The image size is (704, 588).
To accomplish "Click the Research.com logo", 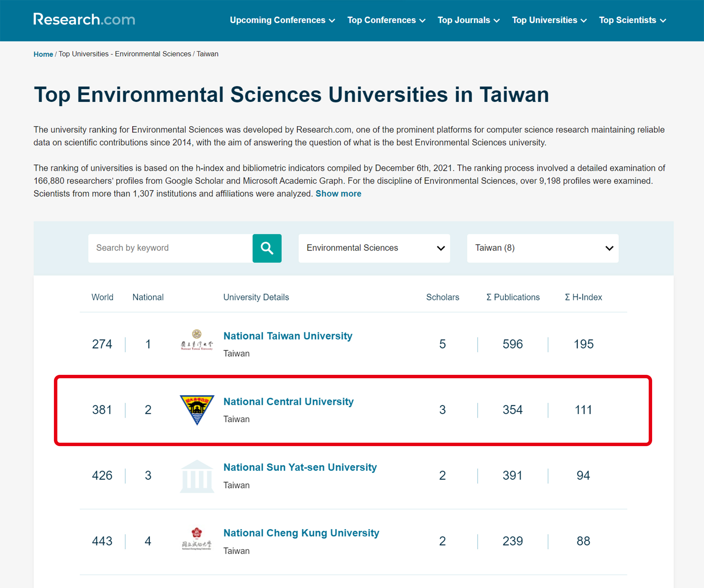I will [84, 19].
